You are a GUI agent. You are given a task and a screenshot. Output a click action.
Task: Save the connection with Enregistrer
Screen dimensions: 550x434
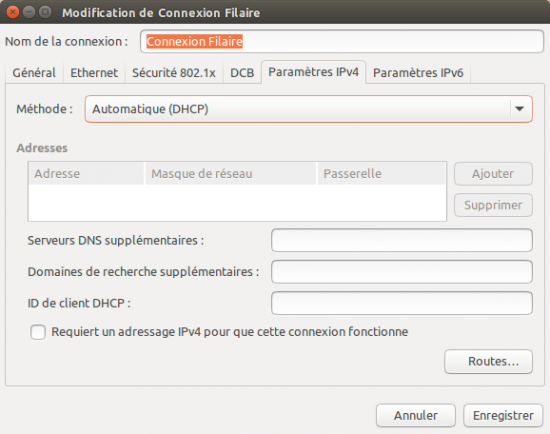pyautogui.click(x=503, y=415)
